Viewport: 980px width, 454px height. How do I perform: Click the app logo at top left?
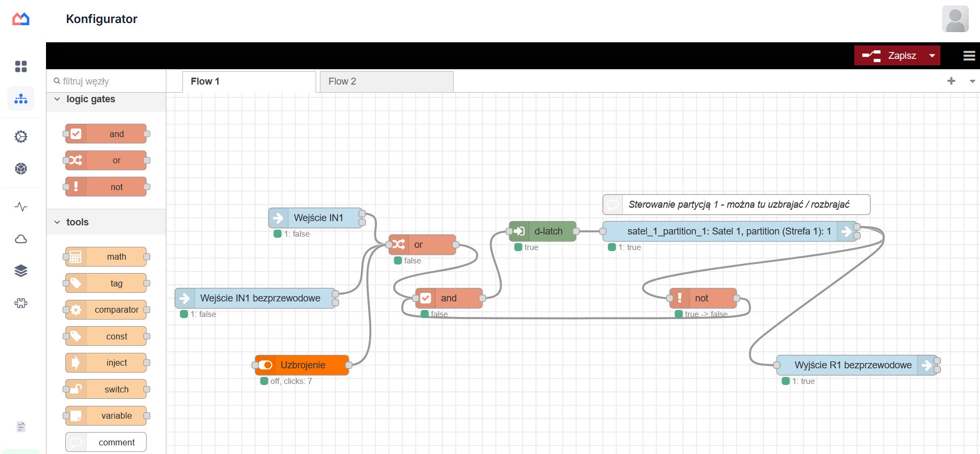tap(21, 19)
